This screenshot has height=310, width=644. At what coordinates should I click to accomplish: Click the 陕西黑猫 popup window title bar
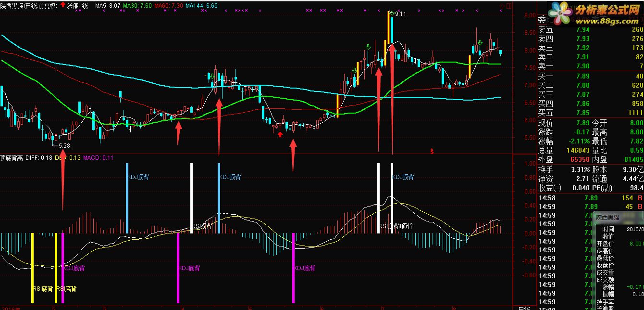(x=619, y=217)
